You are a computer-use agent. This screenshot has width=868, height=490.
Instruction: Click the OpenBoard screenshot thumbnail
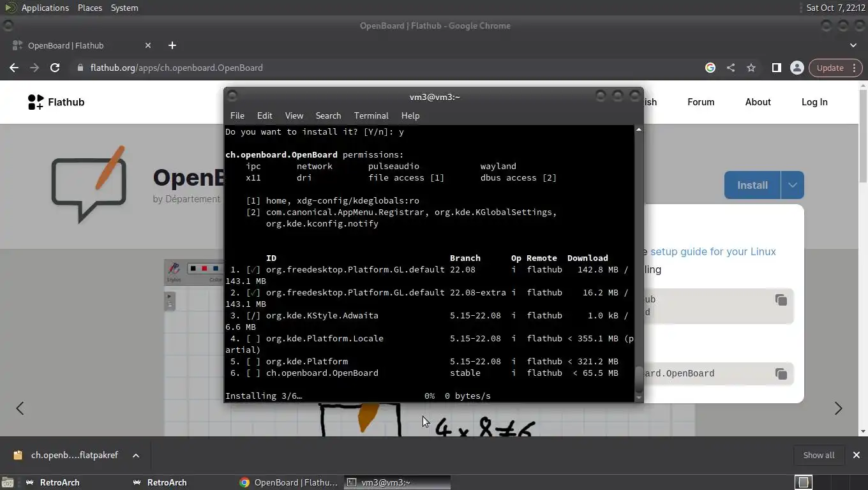point(430,348)
